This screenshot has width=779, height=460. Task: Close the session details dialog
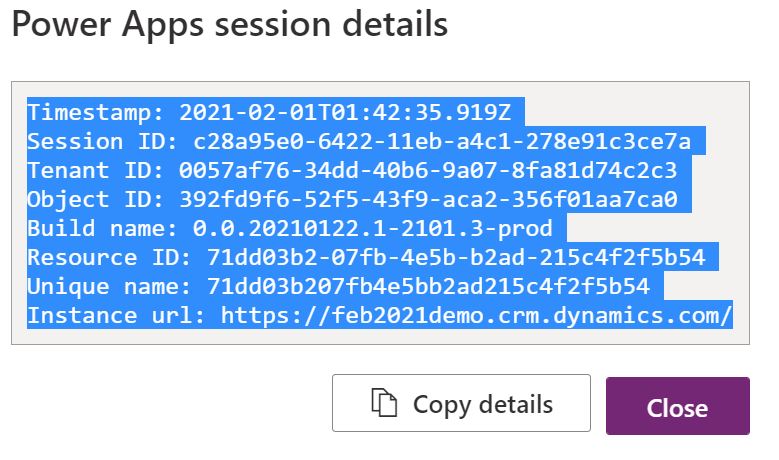coord(678,406)
